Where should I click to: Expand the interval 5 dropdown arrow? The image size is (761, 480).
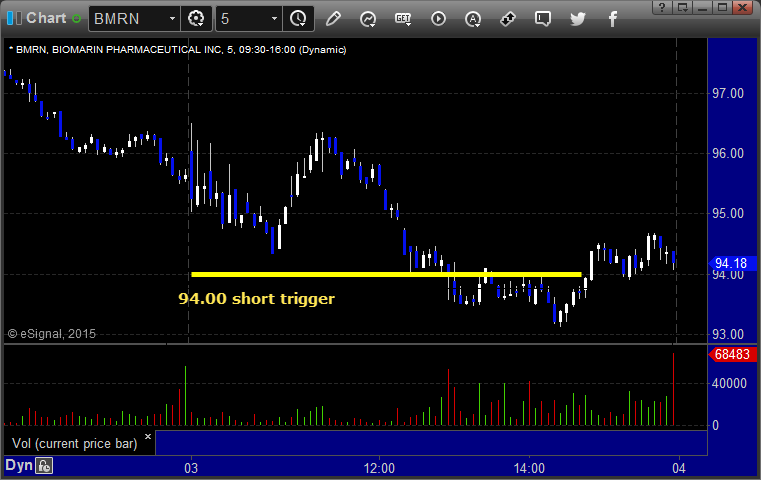(274, 19)
